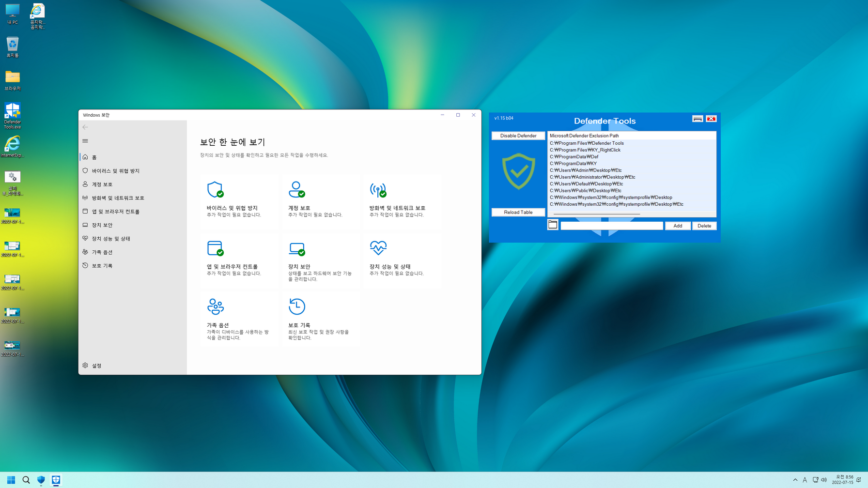The height and width of the screenshot is (488, 868).
Task: Select the ProgramData\Def exclusion row
Action: point(632,157)
